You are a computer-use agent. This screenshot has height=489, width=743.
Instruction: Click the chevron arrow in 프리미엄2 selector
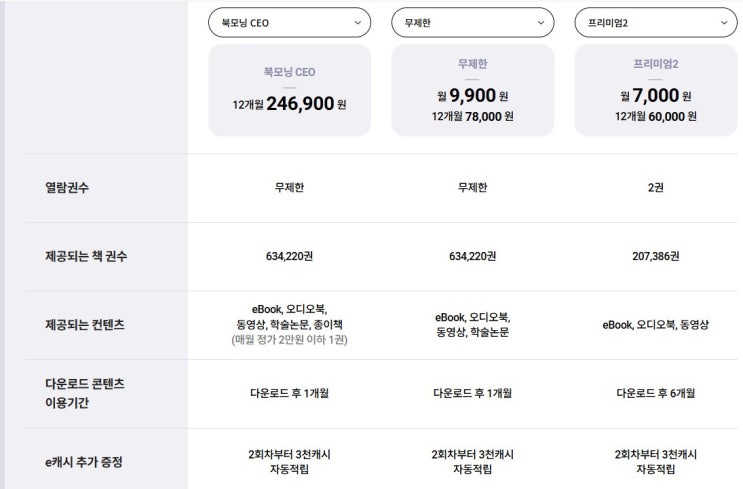[x=724, y=22]
